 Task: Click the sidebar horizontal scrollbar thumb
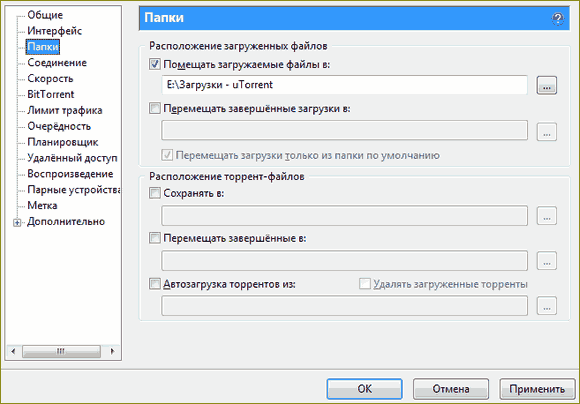(61, 351)
